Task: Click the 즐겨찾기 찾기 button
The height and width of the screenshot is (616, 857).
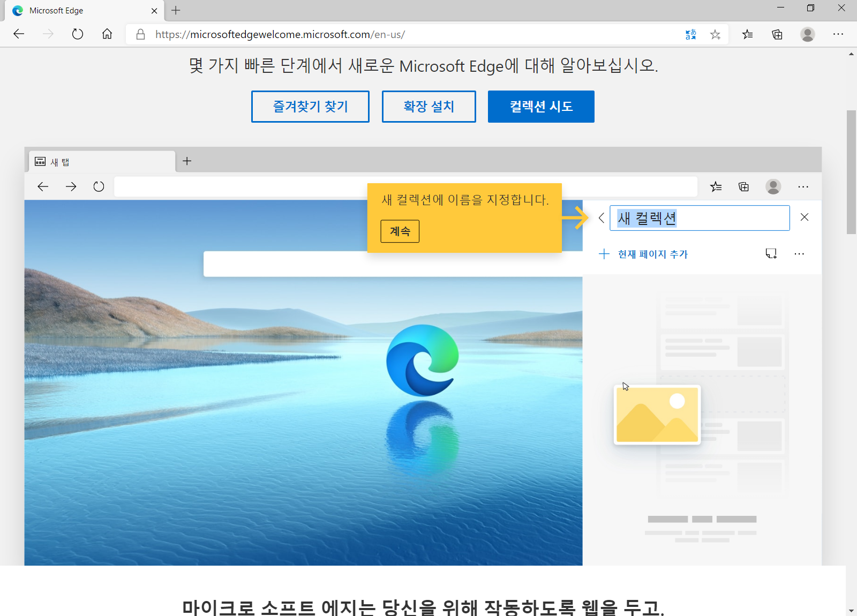Action: pos(310,107)
